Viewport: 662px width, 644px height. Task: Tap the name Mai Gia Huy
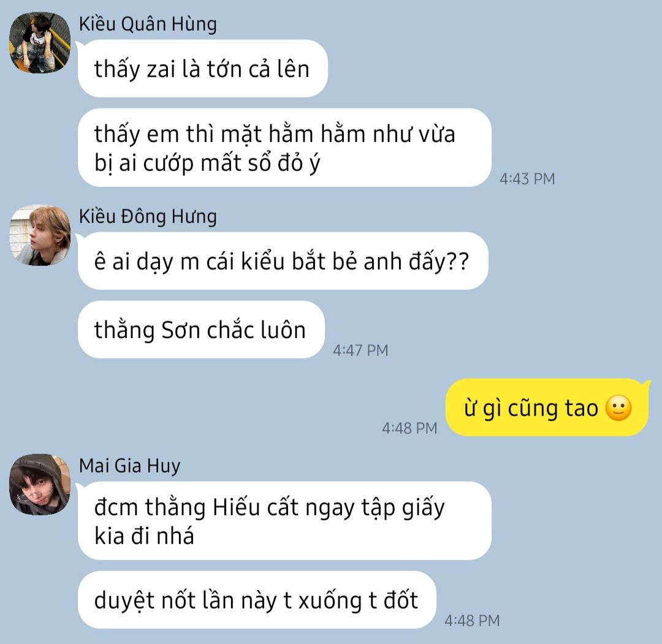coord(129,466)
